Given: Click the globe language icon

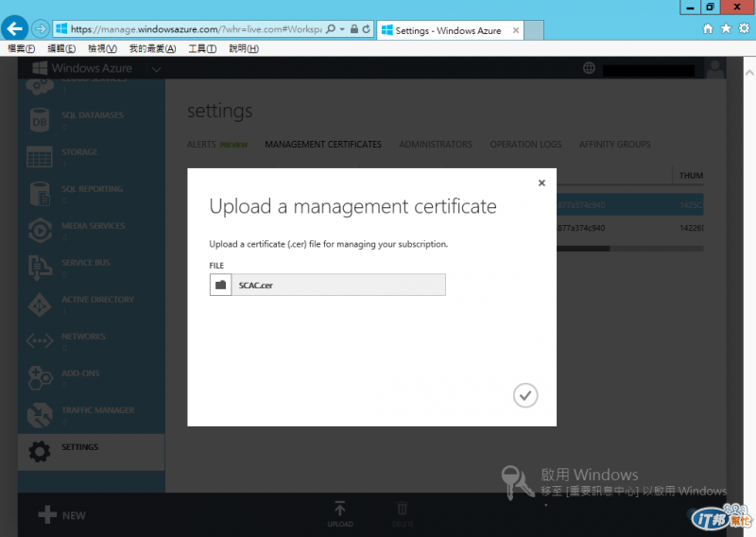Looking at the screenshot, I should click(589, 68).
